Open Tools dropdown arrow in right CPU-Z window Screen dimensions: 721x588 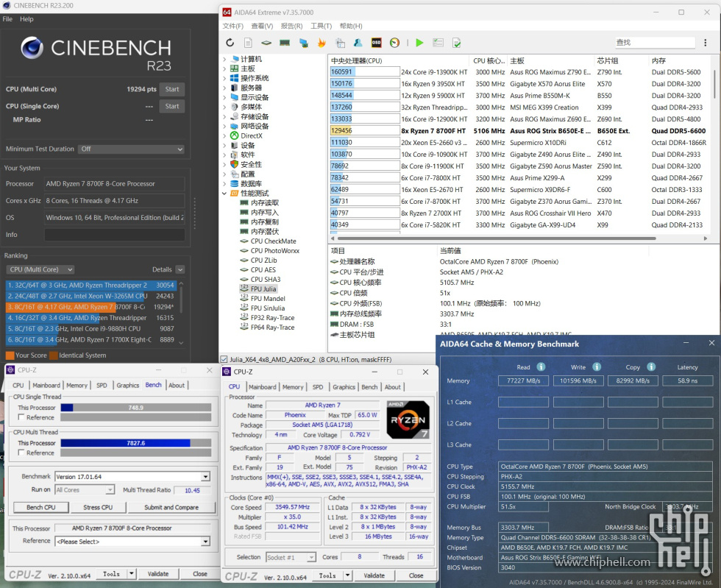tap(347, 575)
